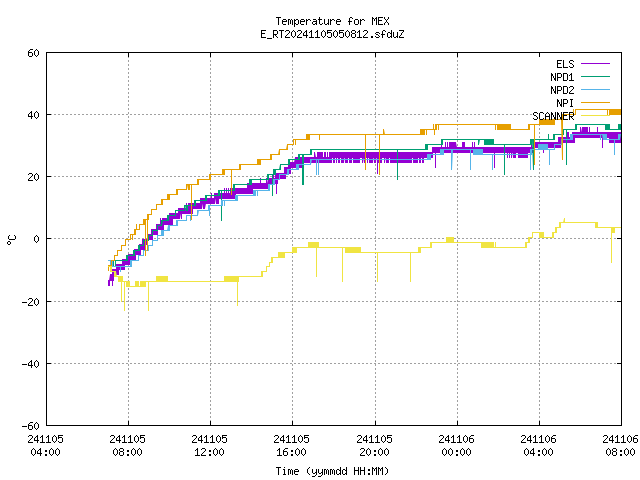Click the x-axis tick label 241106 00:00
This screenshot has height=480, width=640.
(x=456, y=445)
